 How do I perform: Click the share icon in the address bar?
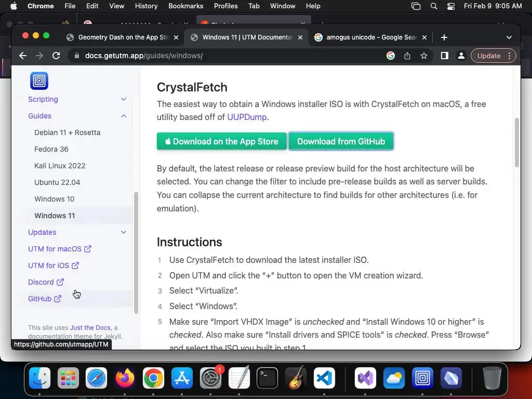pos(407,56)
